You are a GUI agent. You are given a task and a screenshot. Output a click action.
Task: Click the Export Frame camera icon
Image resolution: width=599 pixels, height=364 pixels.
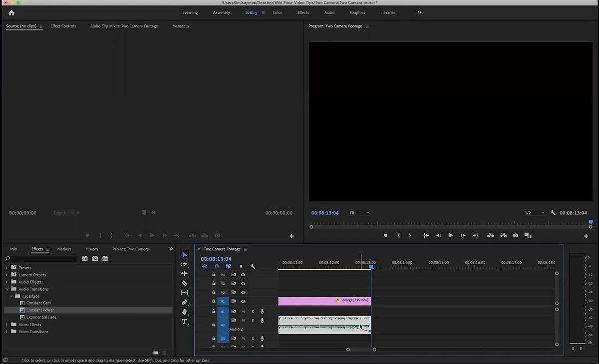(515, 235)
